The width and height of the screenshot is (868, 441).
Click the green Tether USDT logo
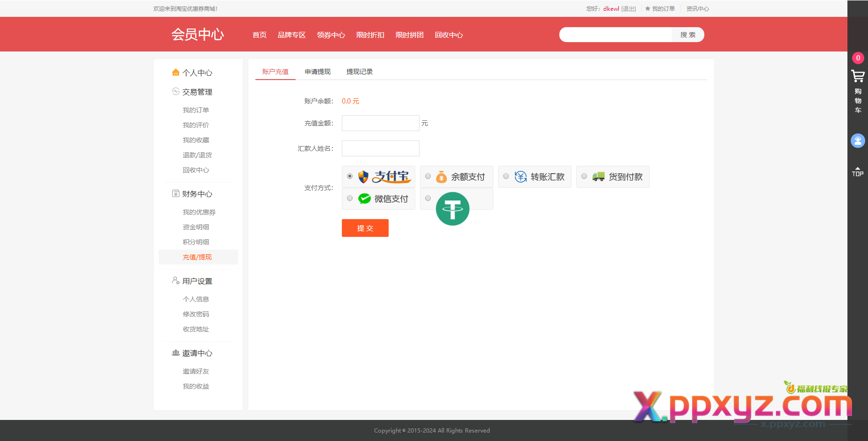pos(453,209)
